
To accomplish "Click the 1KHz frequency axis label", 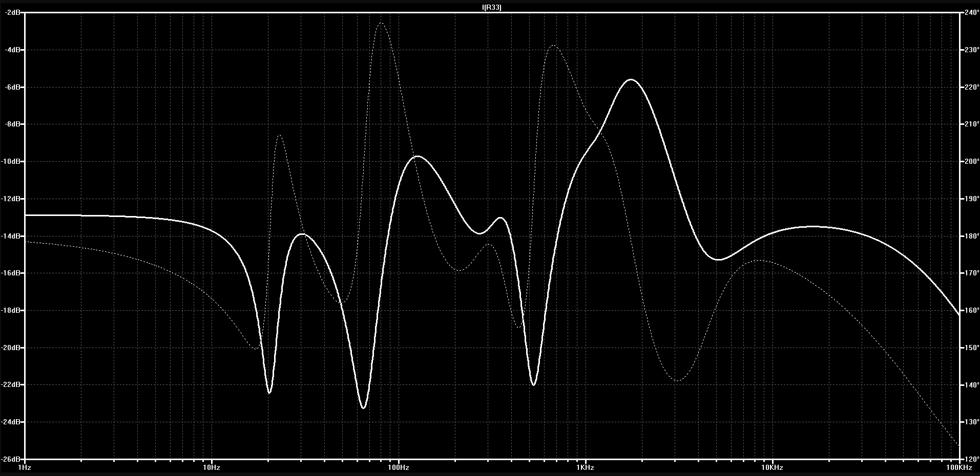I will tap(585, 468).
